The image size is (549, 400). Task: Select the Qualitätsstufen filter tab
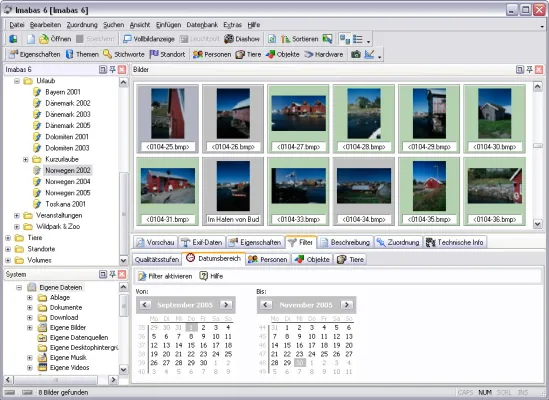[x=157, y=260]
